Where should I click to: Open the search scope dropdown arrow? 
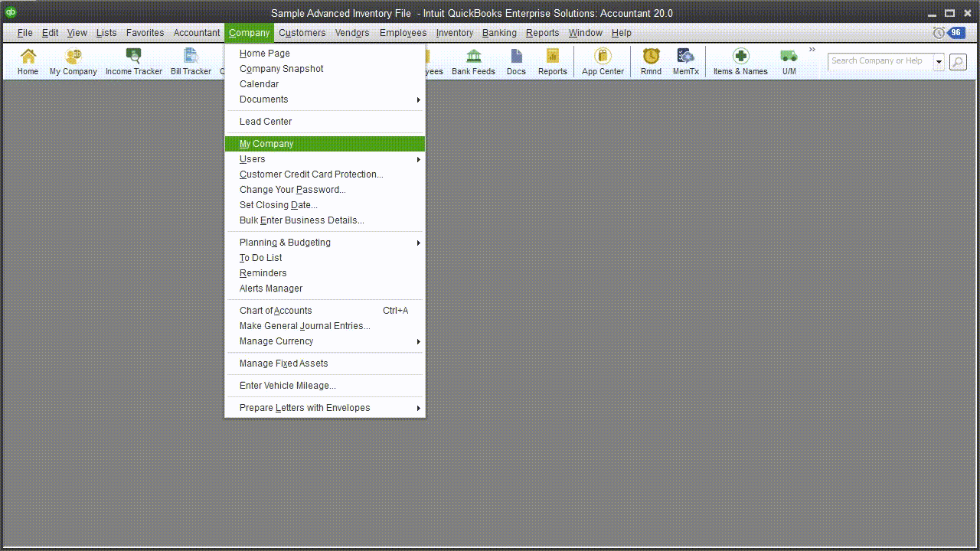coord(939,62)
